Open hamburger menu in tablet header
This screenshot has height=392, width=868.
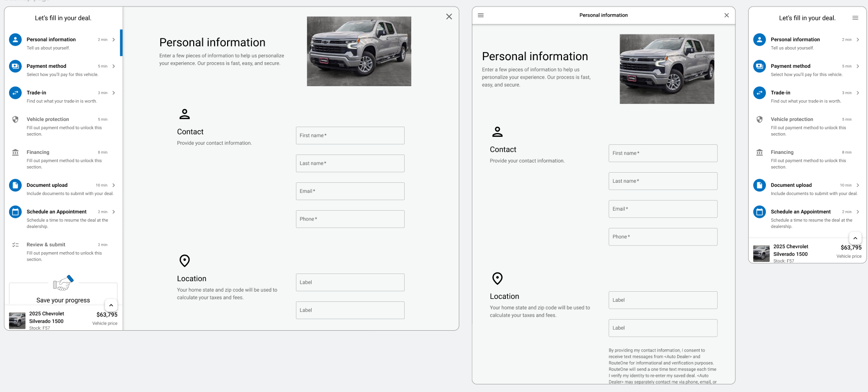coord(481,15)
